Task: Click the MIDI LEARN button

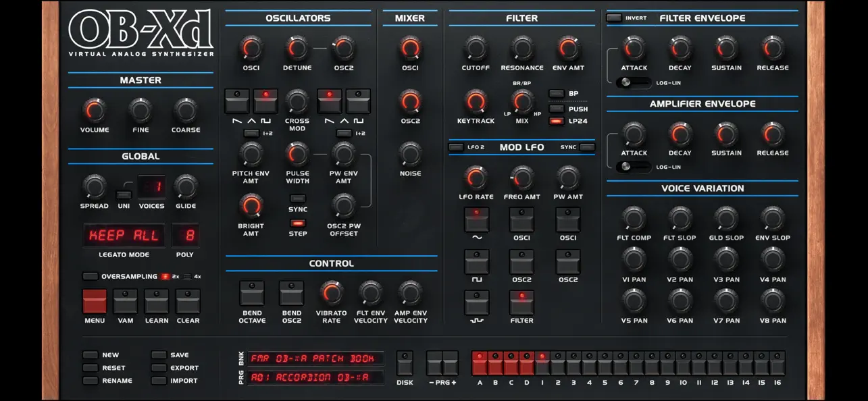Action: tap(157, 301)
